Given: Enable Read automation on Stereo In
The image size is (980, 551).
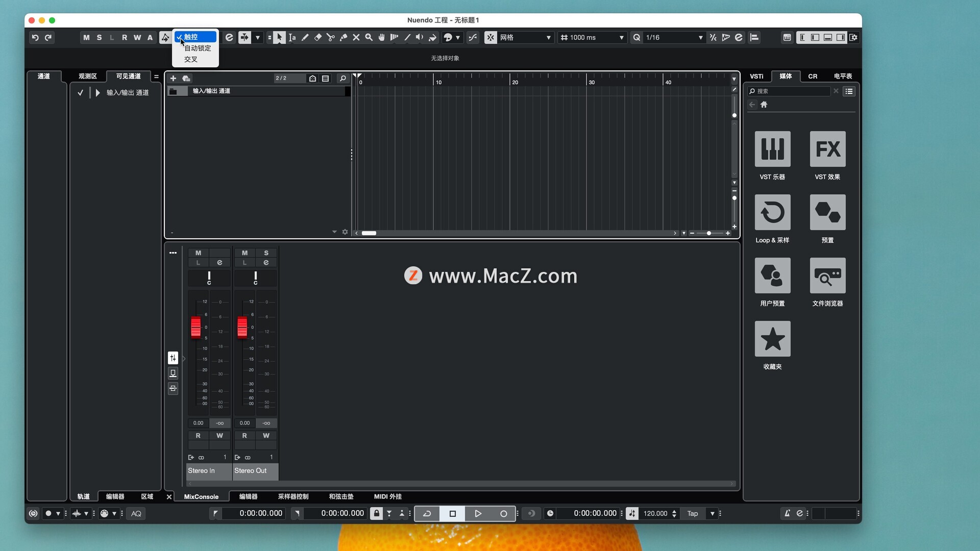Looking at the screenshot, I should pos(198,436).
